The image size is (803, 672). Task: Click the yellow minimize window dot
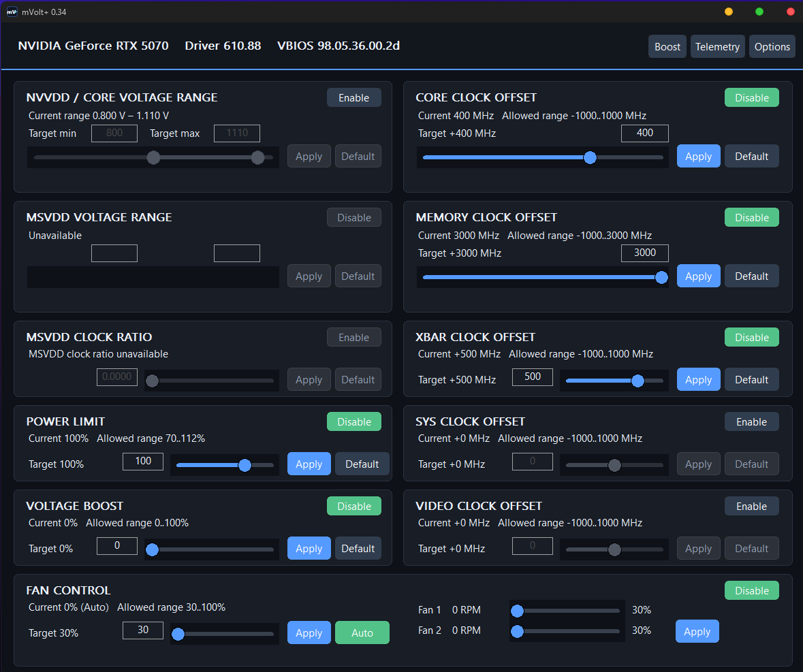pos(729,12)
